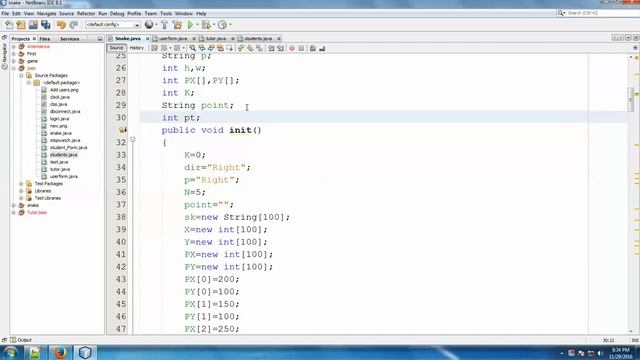Click the Comment icon in editor toolbar
Screen dimensions: 640x360
(313, 48)
